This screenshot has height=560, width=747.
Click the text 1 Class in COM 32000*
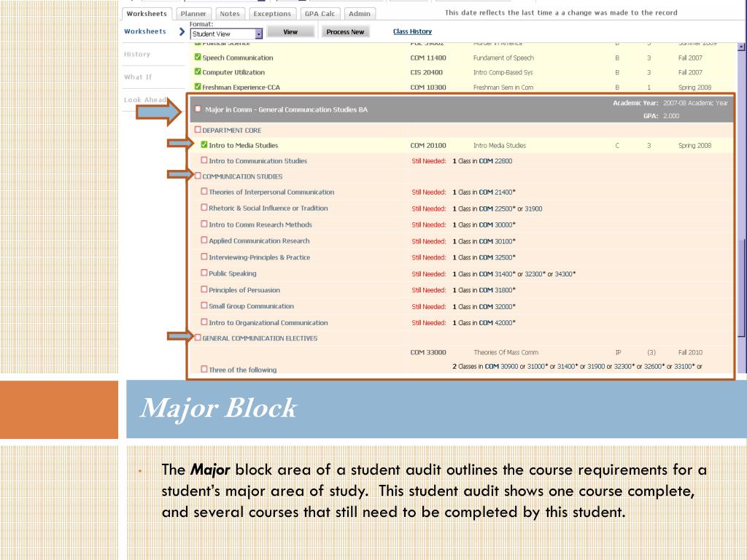point(484,306)
